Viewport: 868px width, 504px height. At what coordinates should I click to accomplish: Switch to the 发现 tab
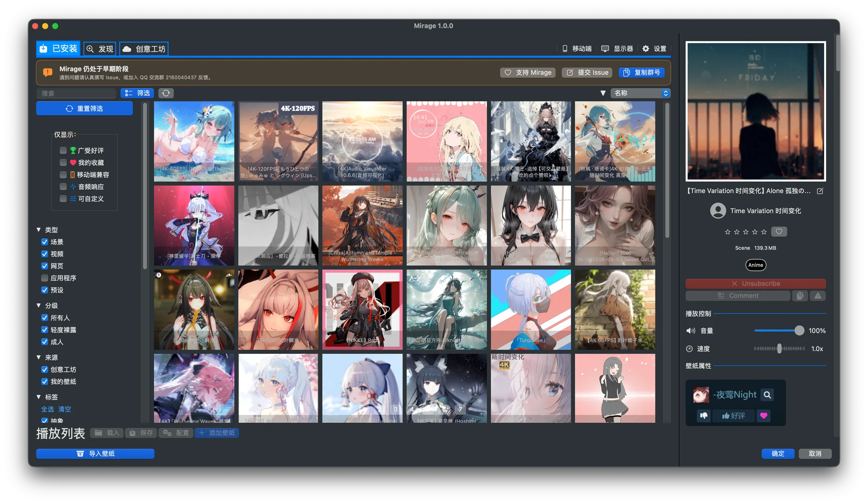pyautogui.click(x=100, y=49)
